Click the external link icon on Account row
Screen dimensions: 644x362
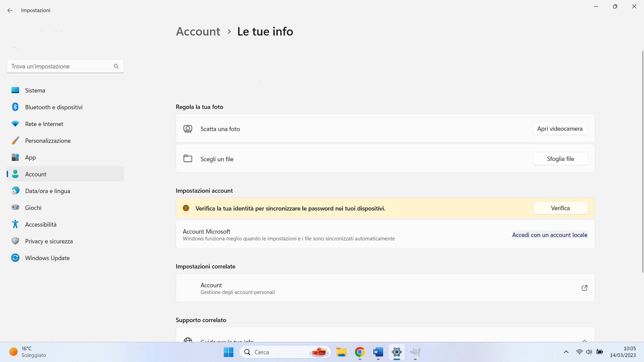click(585, 288)
